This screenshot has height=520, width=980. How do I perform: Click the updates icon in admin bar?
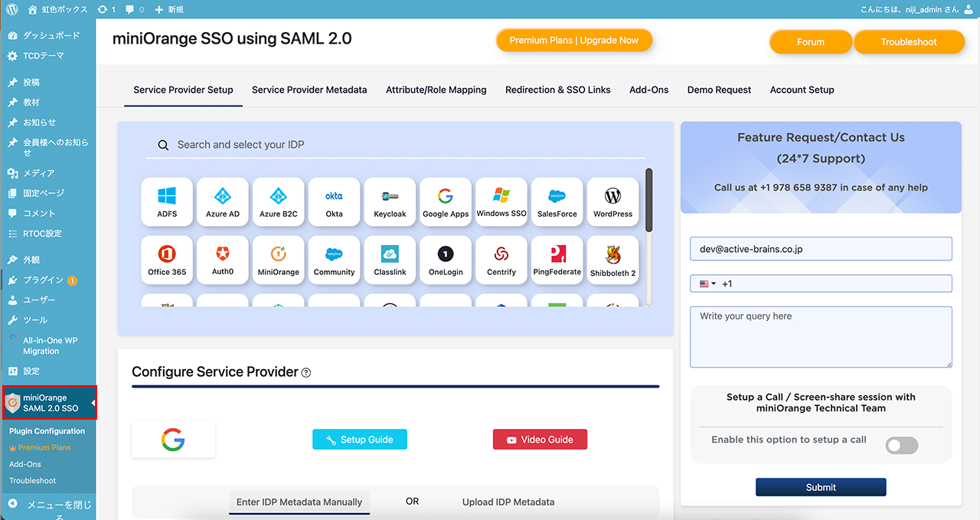click(x=106, y=9)
